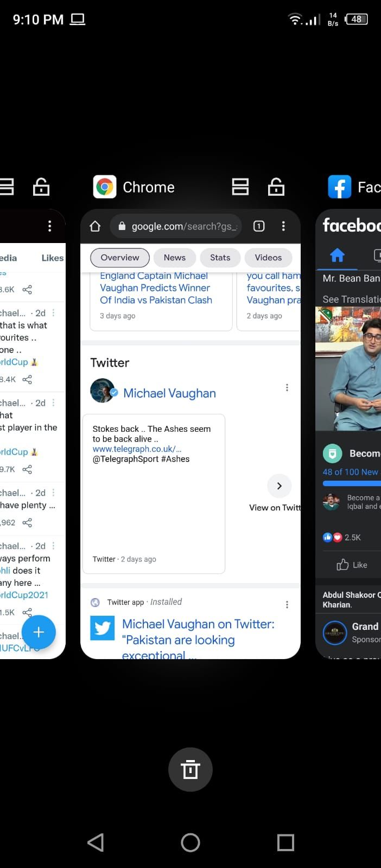The height and width of the screenshot is (868, 381).
Task: Tap Abdul Shakoor Kharian name
Action: coord(352,599)
